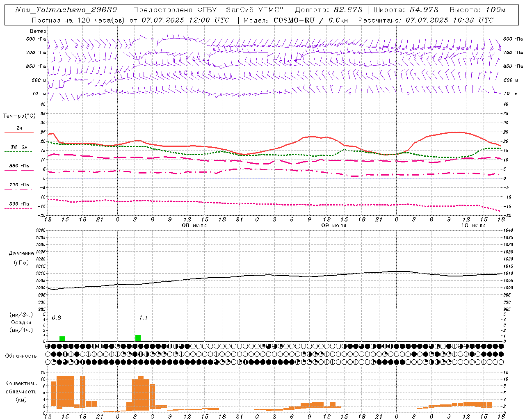Select '700 гПа' in the temperature legend
The width and height of the screenshot is (525, 420).
19,185
